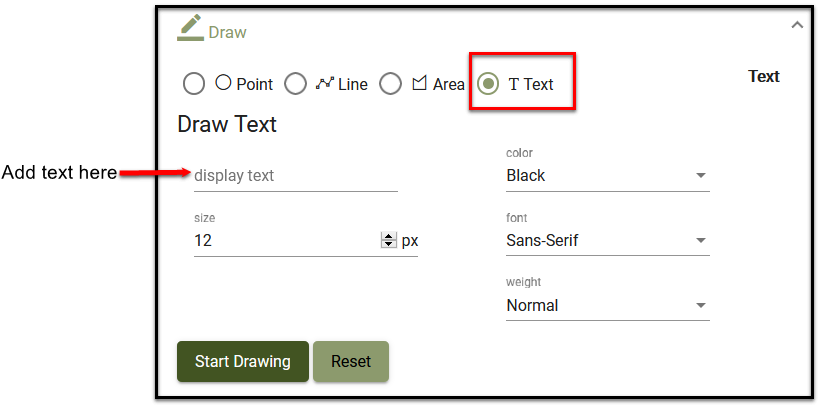Viewport: 821px width, 408px height.
Task: Click the Text T icon
Action: point(514,84)
